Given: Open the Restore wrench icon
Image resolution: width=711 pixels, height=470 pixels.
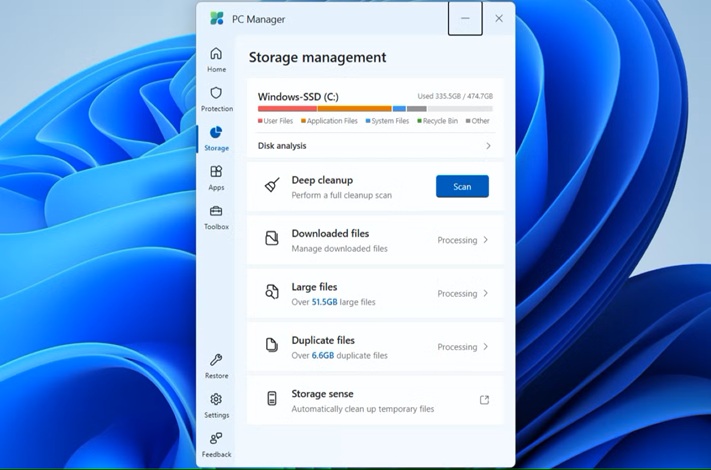Looking at the screenshot, I should tap(216, 360).
